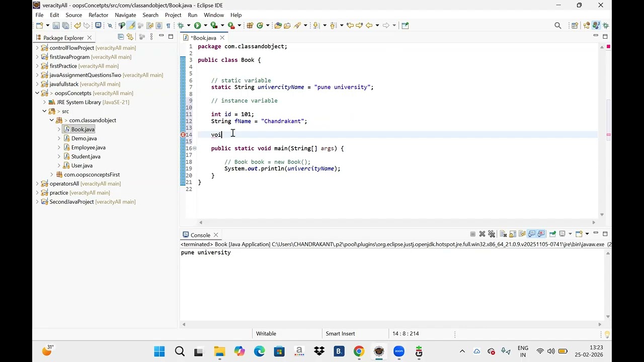
Task: Open Windows Start menu
Action: coord(159,351)
